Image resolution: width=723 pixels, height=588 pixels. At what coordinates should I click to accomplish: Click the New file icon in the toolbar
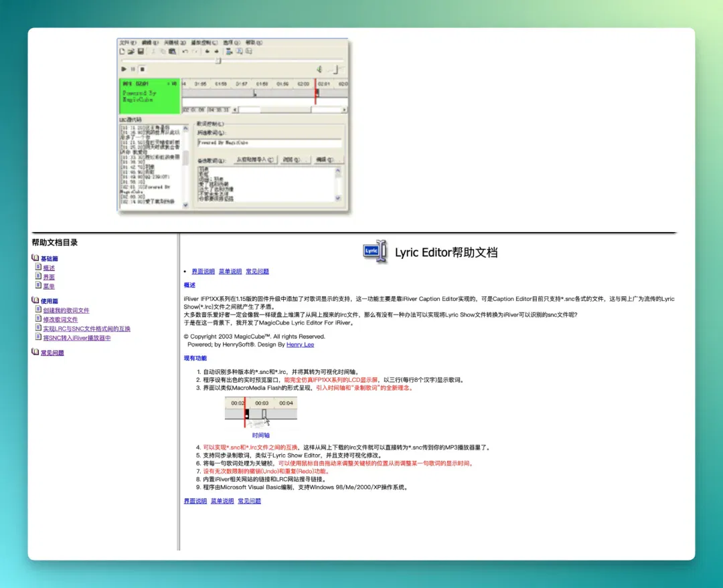(123, 52)
